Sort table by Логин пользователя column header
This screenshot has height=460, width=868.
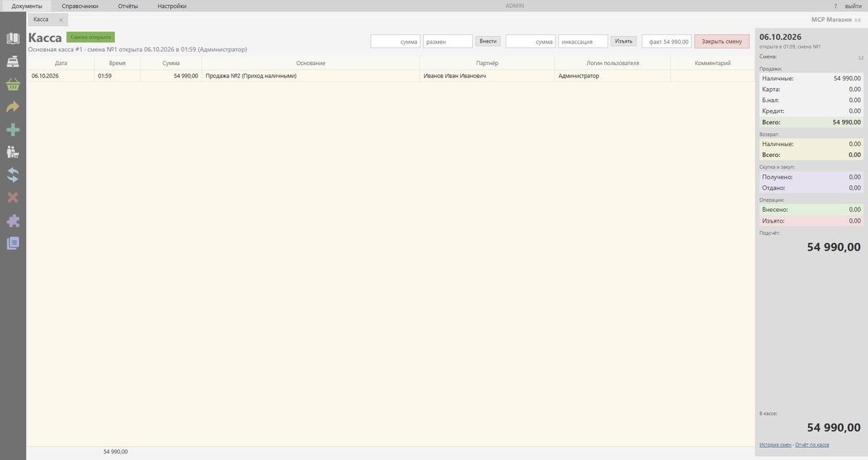coord(613,64)
